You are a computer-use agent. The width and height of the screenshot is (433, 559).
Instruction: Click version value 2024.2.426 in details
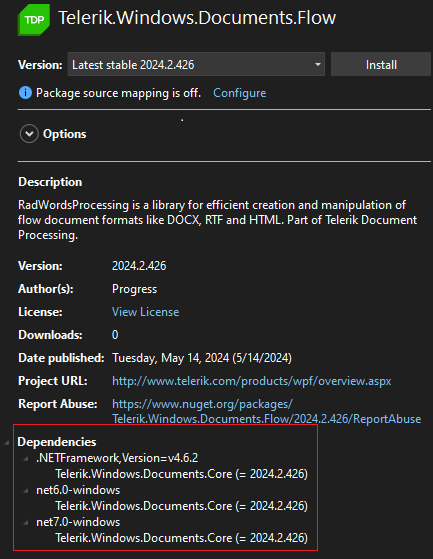(139, 266)
